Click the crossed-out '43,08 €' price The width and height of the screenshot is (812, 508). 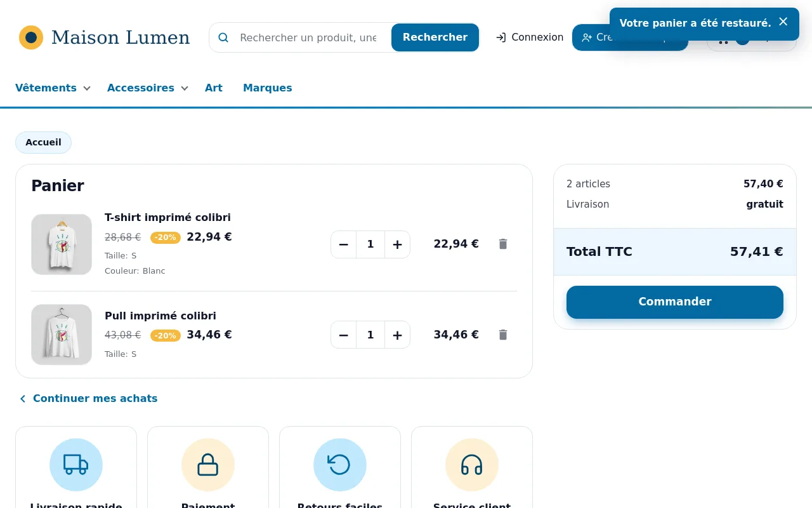[x=122, y=335]
